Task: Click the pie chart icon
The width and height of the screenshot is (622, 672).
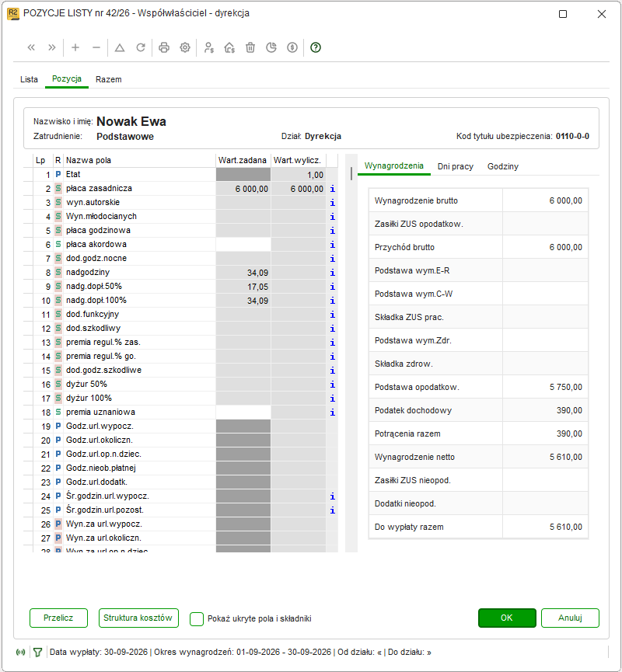Action: pyautogui.click(x=271, y=47)
